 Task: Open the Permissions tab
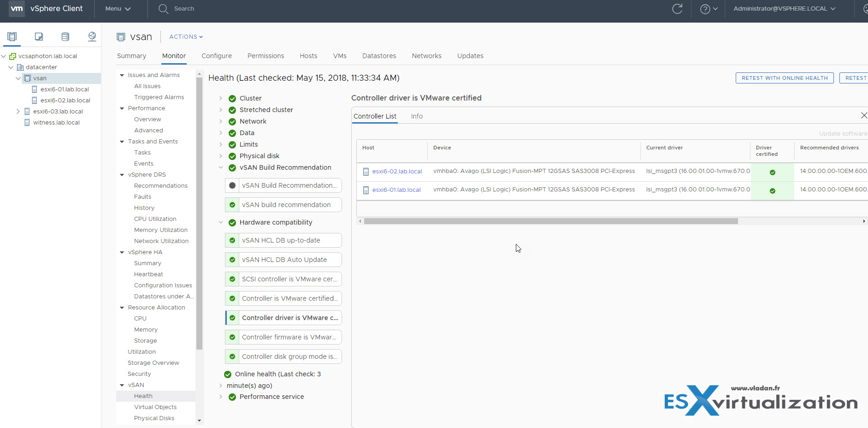pos(266,56)
